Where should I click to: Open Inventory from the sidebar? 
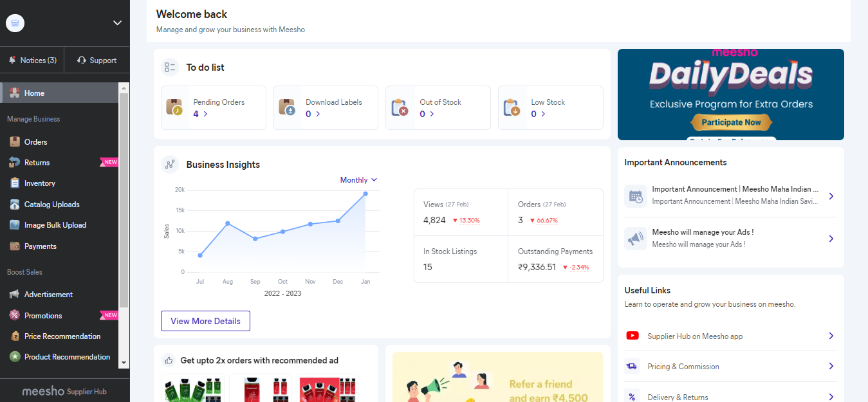point(39,183)
